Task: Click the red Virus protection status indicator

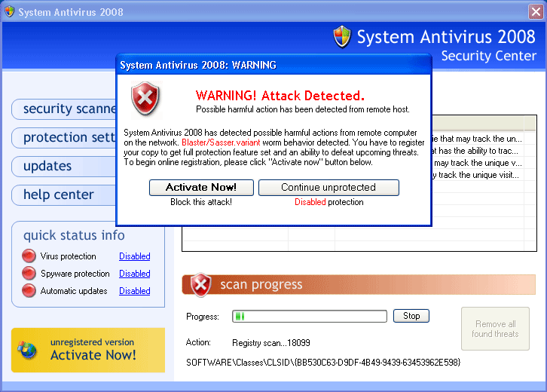Action: (29, 256)
